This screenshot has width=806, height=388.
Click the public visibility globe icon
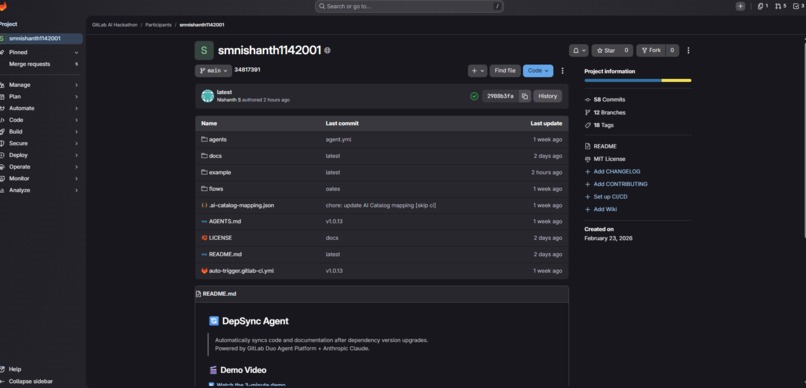327,50
